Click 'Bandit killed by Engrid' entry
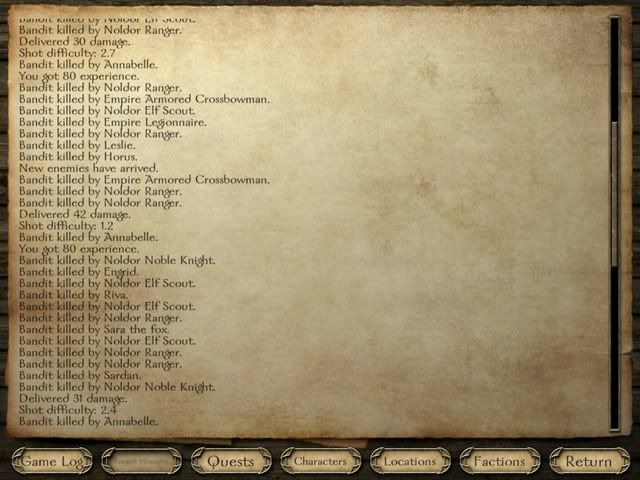 [79, 272]
